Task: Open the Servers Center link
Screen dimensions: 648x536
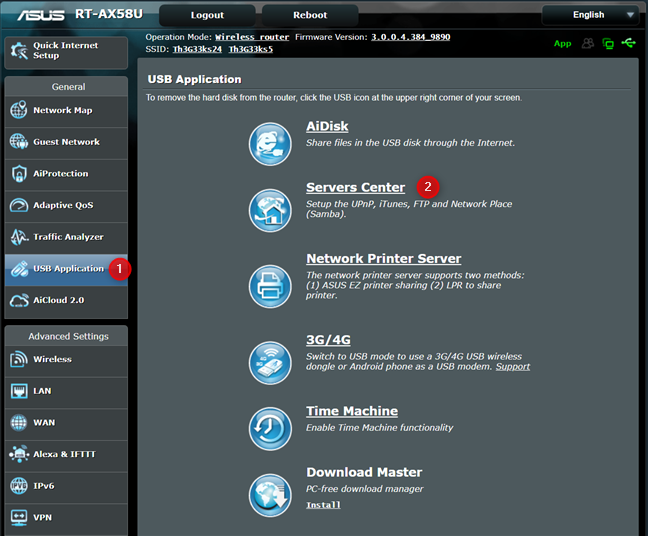Action: coord(355,187)
